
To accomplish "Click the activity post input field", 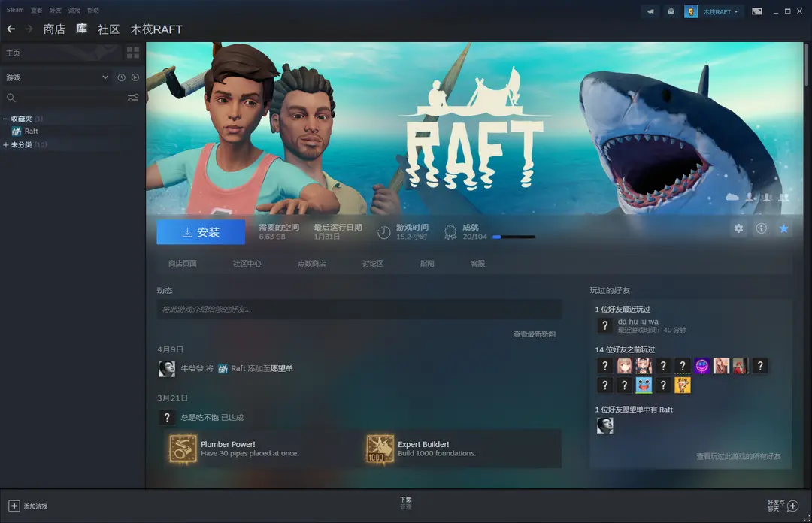I will pos(359,309).
